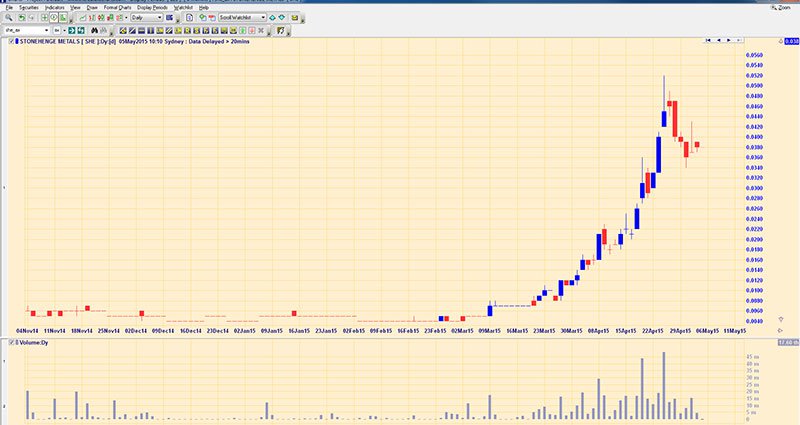The height and width of the screenshot is (425, 800).
Task: Open the Daily period dropdown
Action: [x=147, y=17]
